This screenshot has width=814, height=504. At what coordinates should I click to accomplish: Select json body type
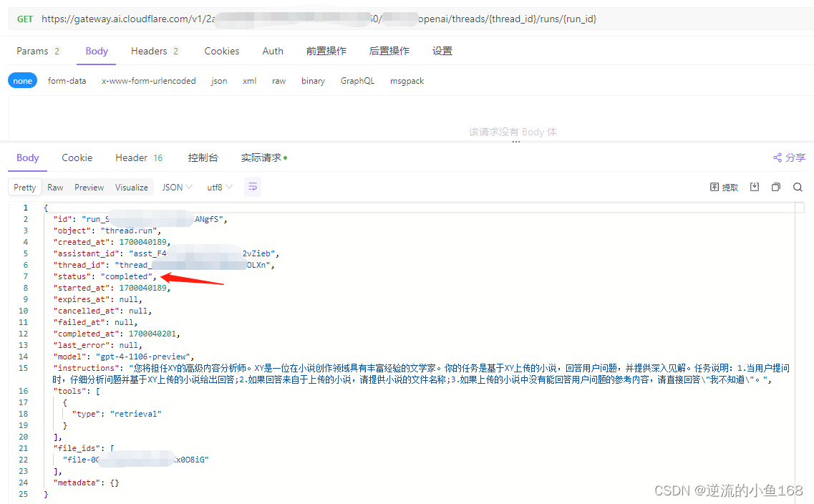[219, 80]
